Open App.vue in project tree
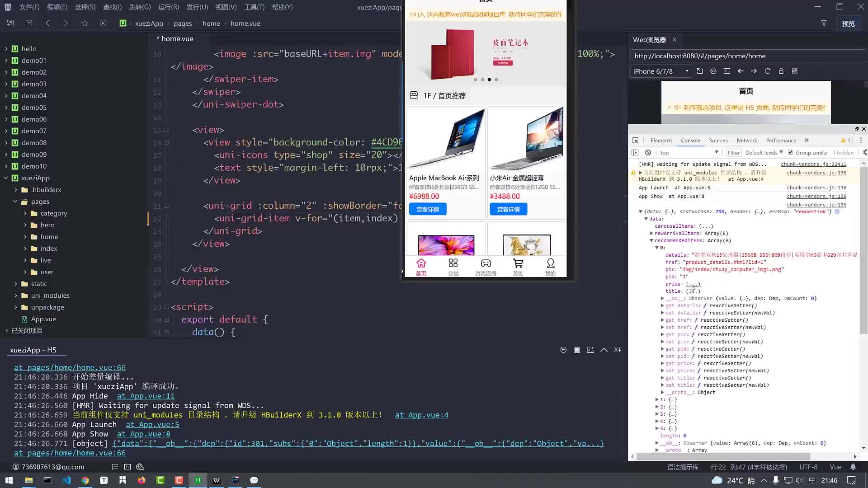Image resolution: width=868 pixels, height=488 pixels. [x=43, y=319]
